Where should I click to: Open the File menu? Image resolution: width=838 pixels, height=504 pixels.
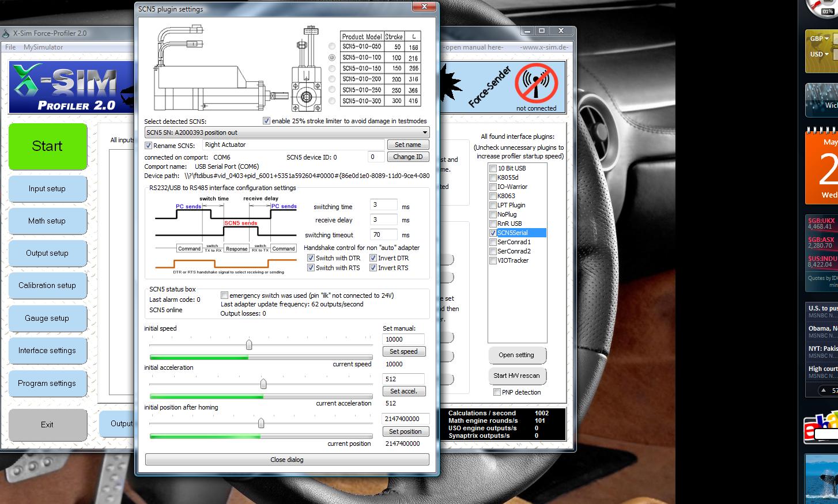click(10, 47)
